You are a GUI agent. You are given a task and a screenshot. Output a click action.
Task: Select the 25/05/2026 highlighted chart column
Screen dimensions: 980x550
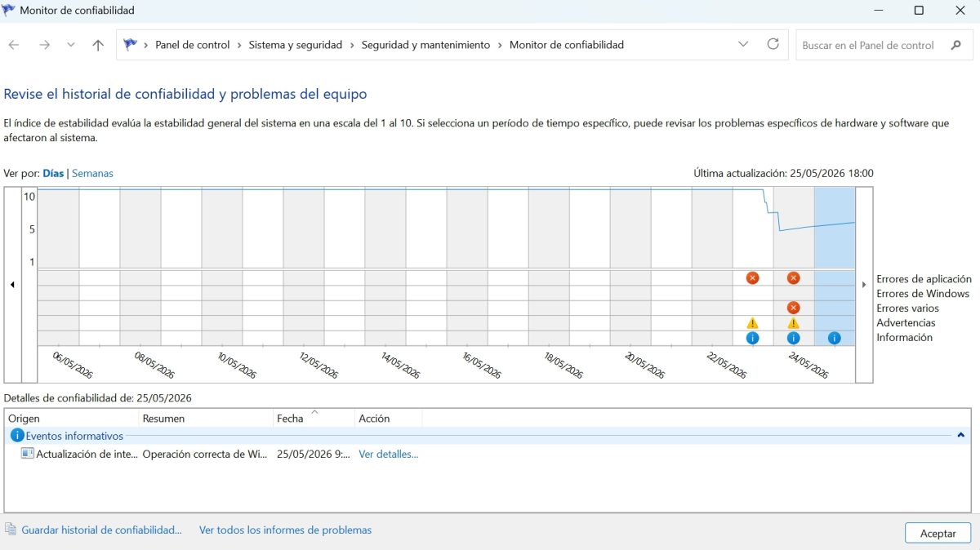835,265
